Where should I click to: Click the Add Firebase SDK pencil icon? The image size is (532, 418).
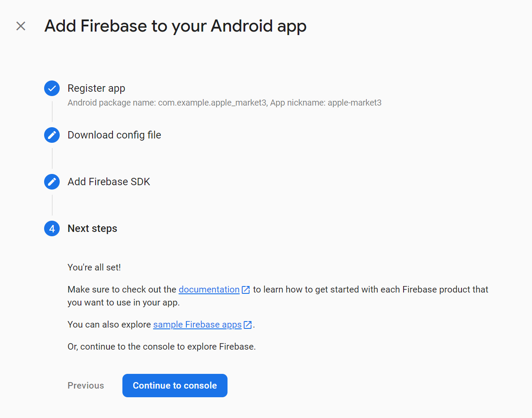[52, 182]
